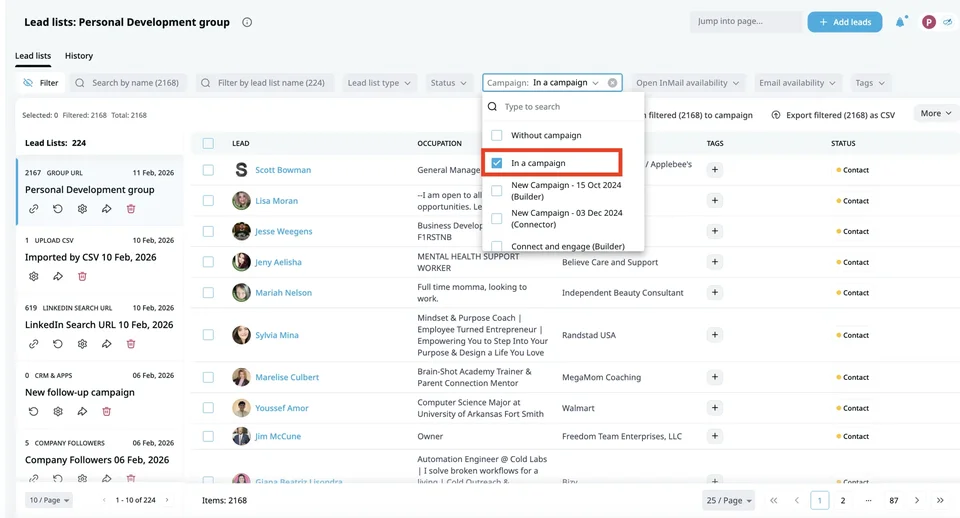
Task: Click the Search by name (2168) field
Action: tap(129, 83)
